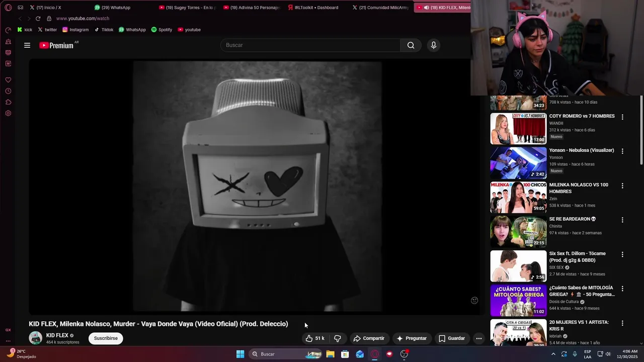Open Opera sidebar extensions cube icon
The height and width of the screenshot is (362, 644).
point(8,102)
